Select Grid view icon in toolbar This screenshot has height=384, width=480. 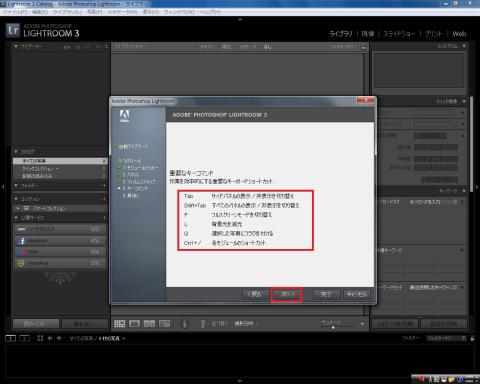(x=120, y=323)
